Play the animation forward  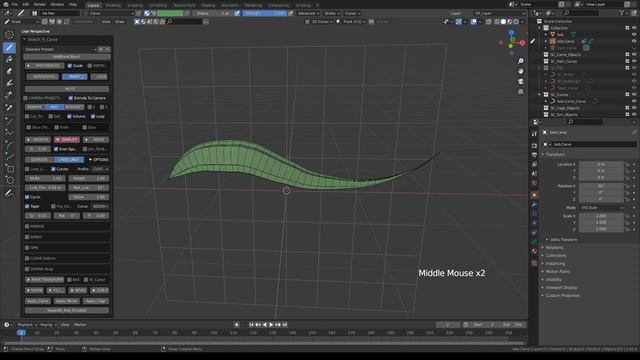[271, 324]
